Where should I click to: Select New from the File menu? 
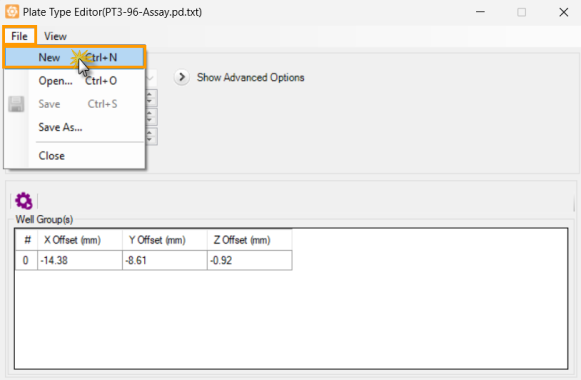(x=74, y=57)
